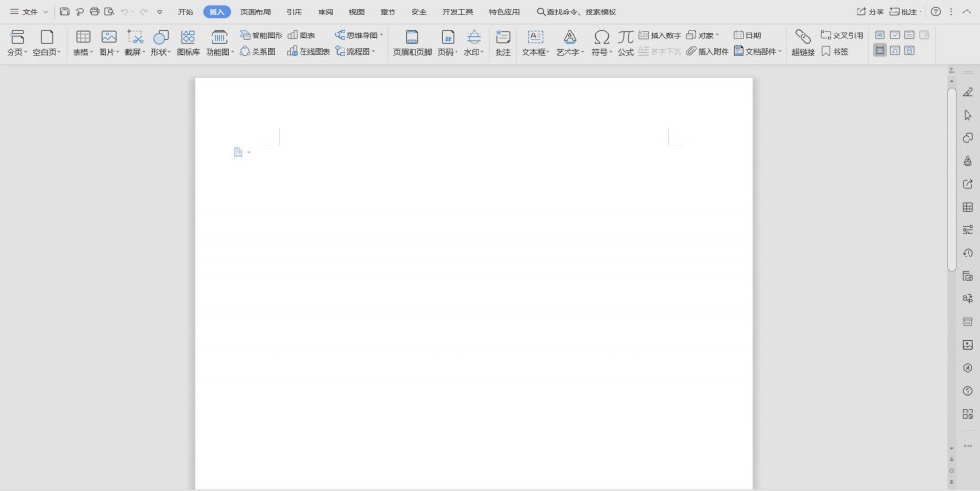The image size is (980, 491).
Task: Click the shapes icon in right sidebar
Action: tap(968, 138)
